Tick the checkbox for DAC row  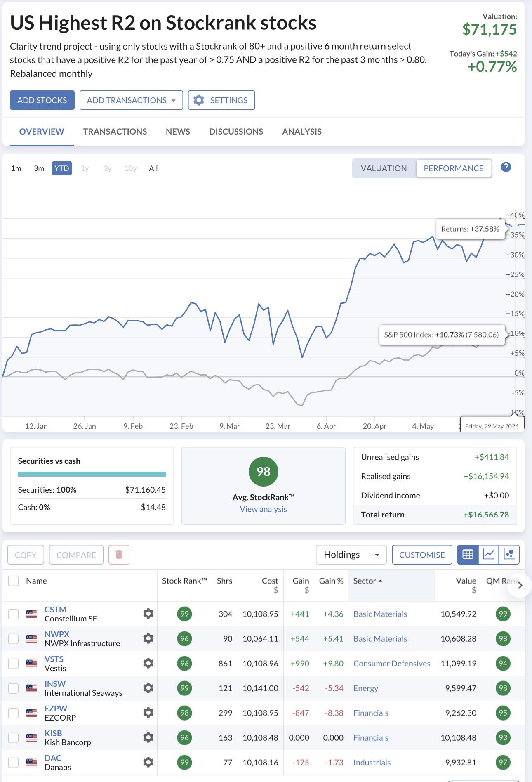point(14,763)
